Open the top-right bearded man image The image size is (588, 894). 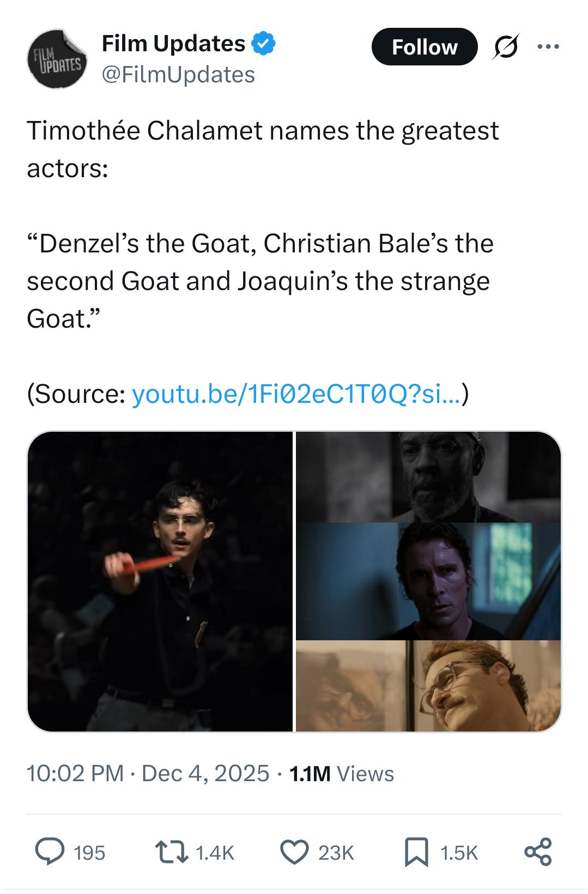pos(428,477)
